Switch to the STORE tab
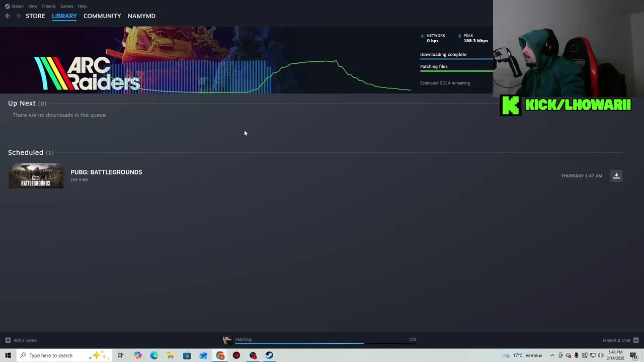Screen dimensions: 644x362 (35, 16)
